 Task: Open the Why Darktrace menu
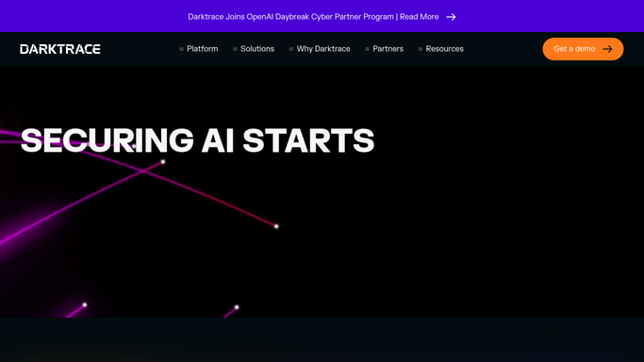(x=320, y=49)
